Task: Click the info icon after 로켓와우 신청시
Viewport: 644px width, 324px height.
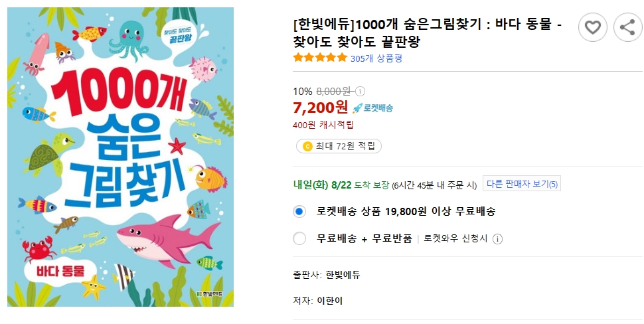Action: tap(497, 239)
